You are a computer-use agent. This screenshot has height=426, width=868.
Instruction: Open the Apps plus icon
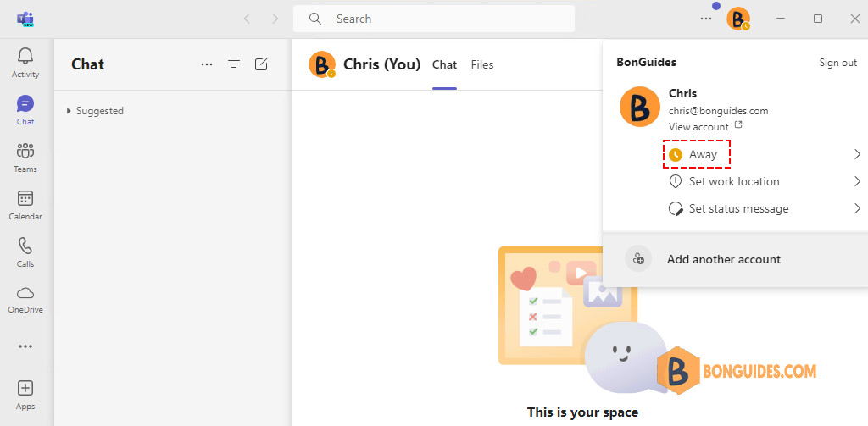click(25, 388)
